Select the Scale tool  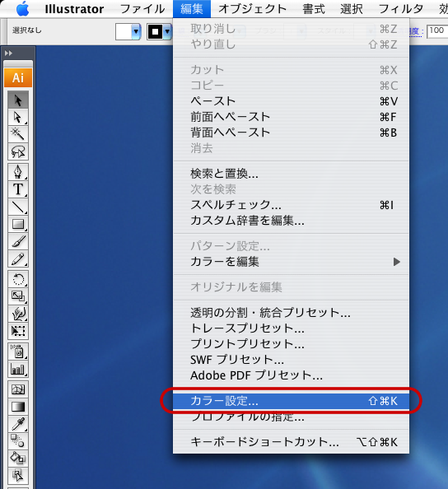(x=18, y=296)
